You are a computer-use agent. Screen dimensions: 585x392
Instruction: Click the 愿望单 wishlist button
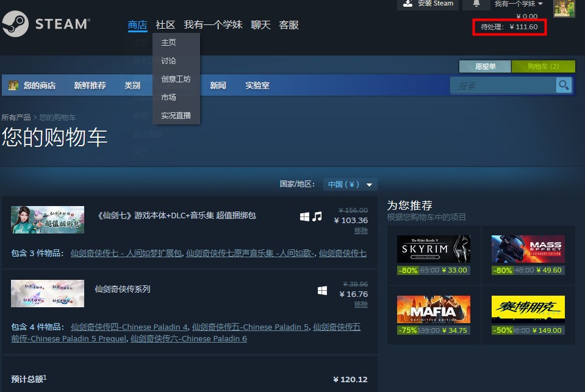click(x=485, y=66)
